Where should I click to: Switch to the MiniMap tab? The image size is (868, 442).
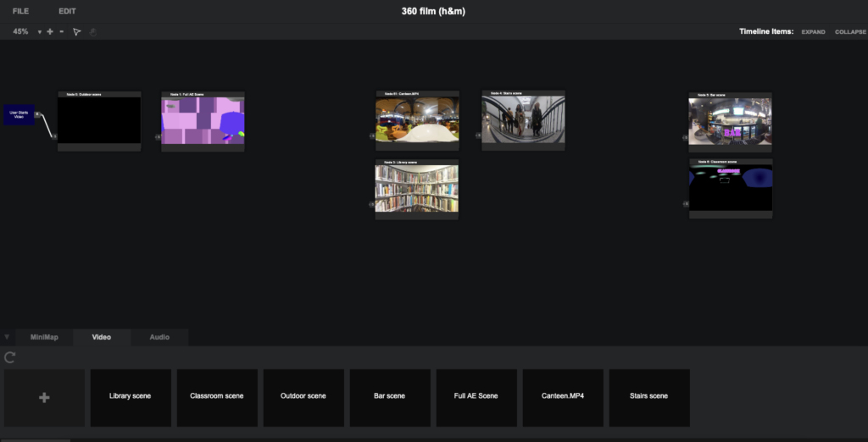coord(44,337)
